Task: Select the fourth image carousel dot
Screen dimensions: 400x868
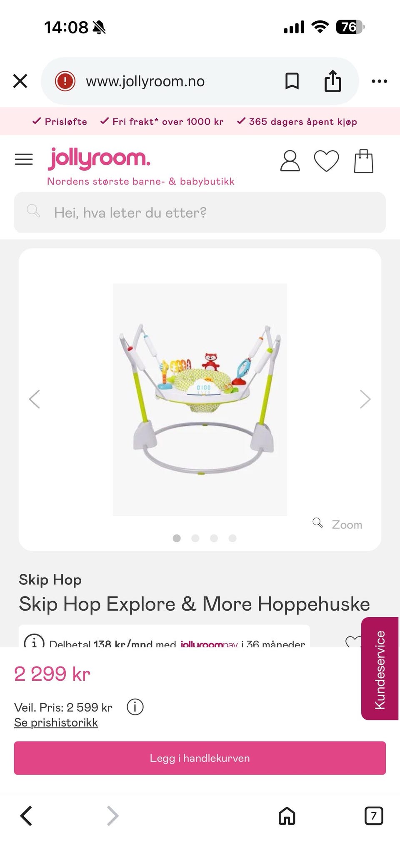Action: point(232,538)
